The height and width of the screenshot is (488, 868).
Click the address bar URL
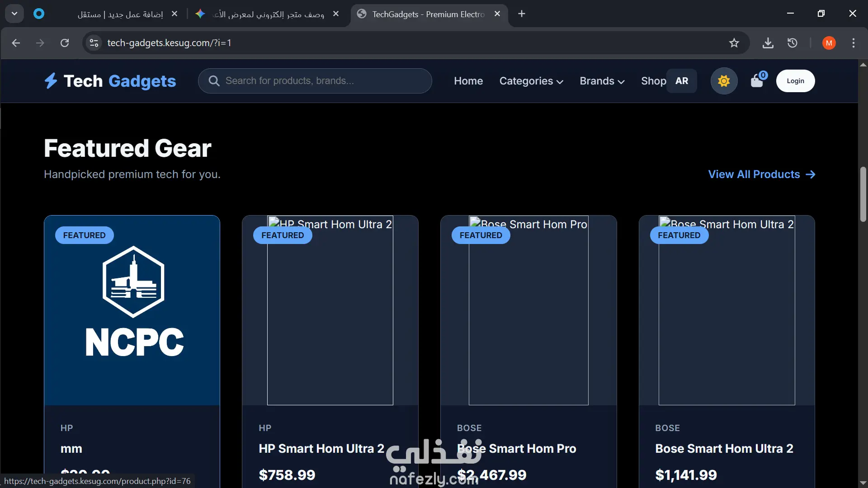[169, 43]
